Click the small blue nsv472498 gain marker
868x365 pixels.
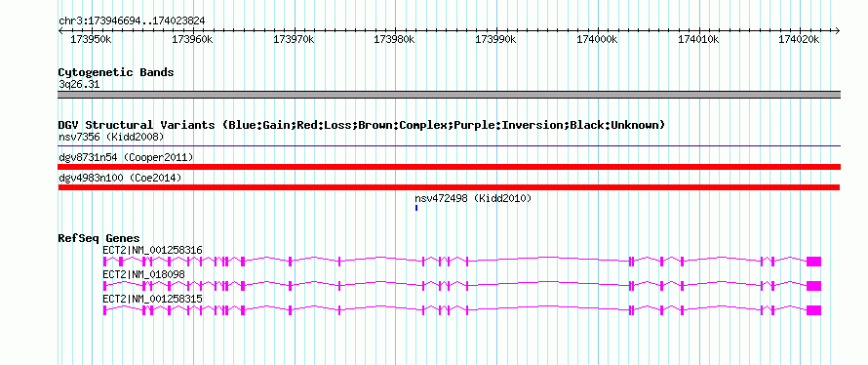[x=416, y=208]
